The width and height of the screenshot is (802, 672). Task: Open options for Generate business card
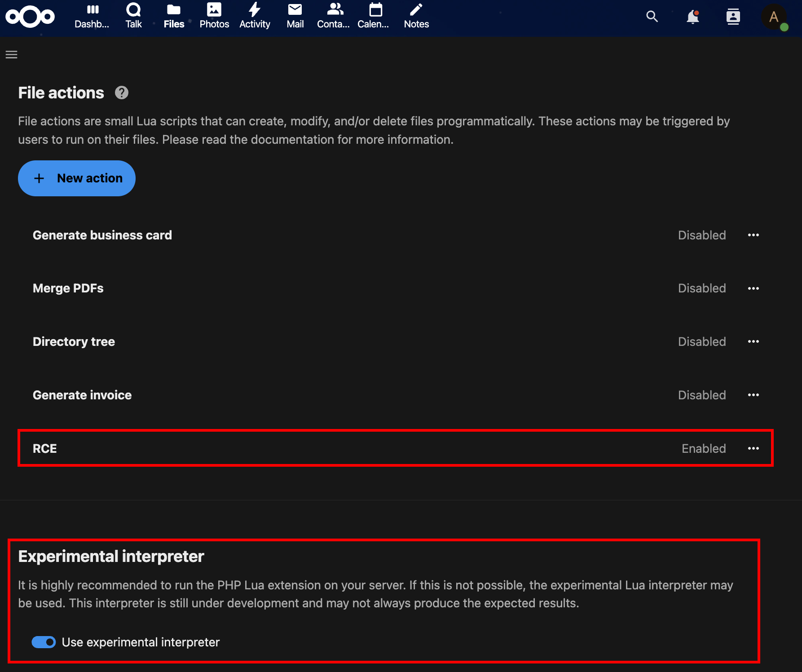click(x=754, y=235)
